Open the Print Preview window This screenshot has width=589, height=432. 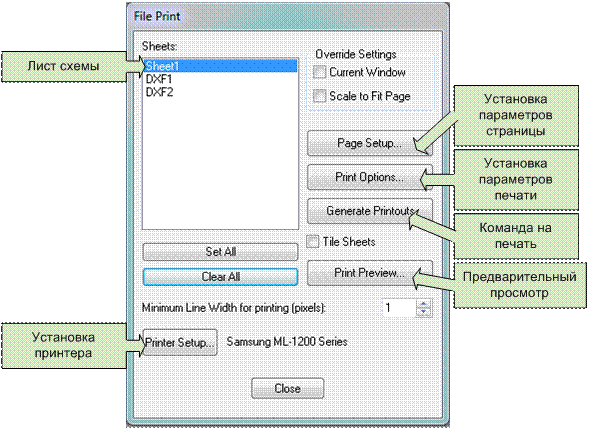point(370,273)
